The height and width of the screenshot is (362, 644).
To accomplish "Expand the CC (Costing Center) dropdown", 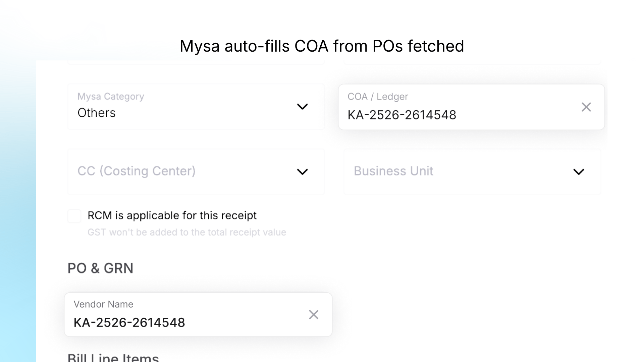I will [x=302, y=172].
